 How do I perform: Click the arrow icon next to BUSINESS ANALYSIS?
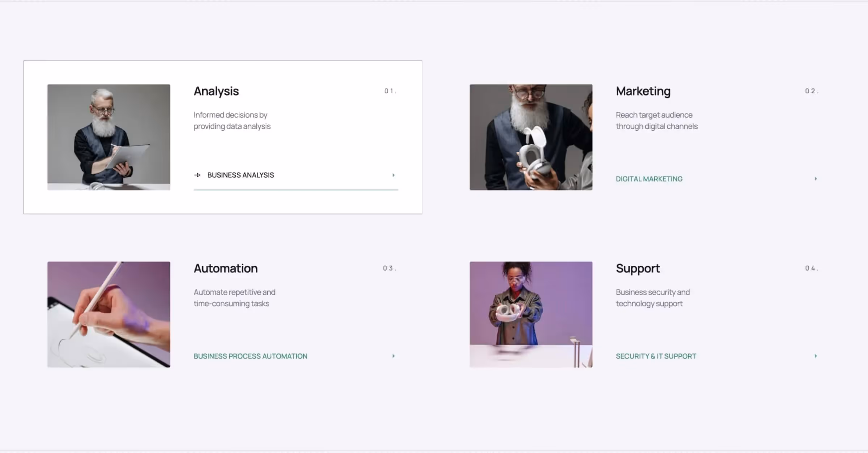pyautogui.click(x=393, y=175)
